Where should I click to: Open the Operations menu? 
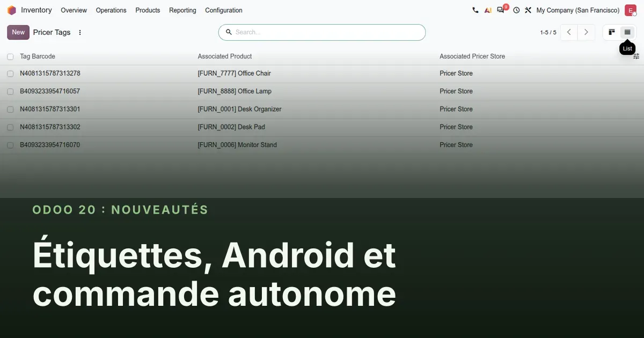coord(111,10)
